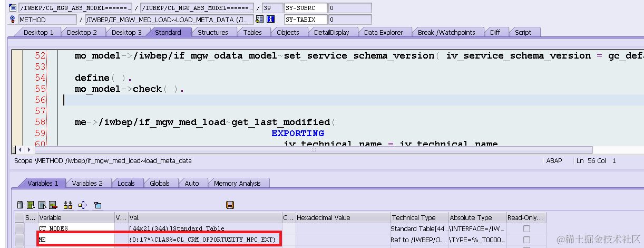Click the append row icon beside insert row

42,205
